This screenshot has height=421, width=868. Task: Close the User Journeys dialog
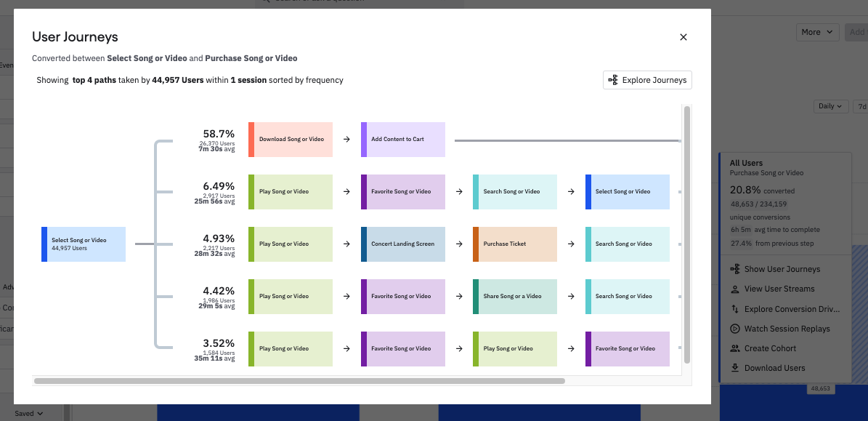(683, 37)
